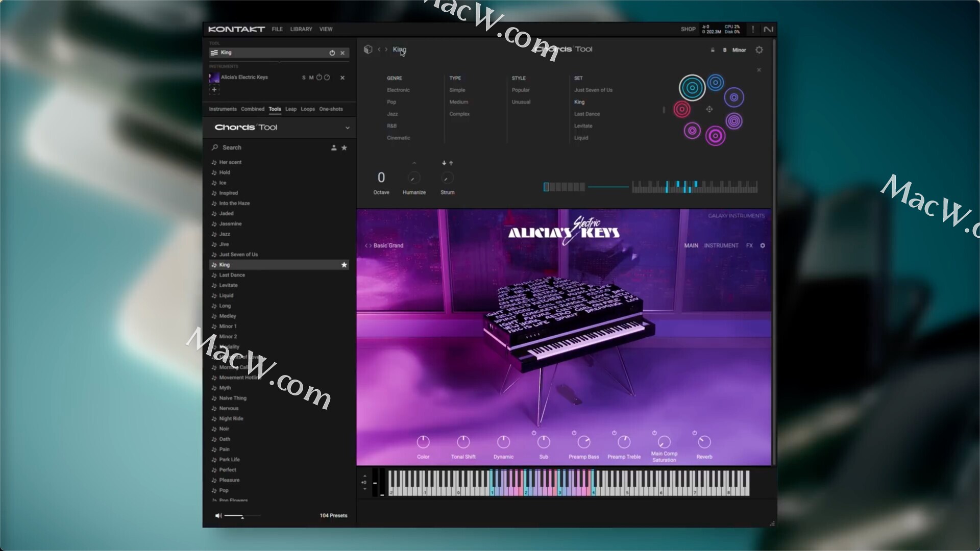Filter style by Unusual
Screen dimensions: 980x551
[x=521, y=102]
